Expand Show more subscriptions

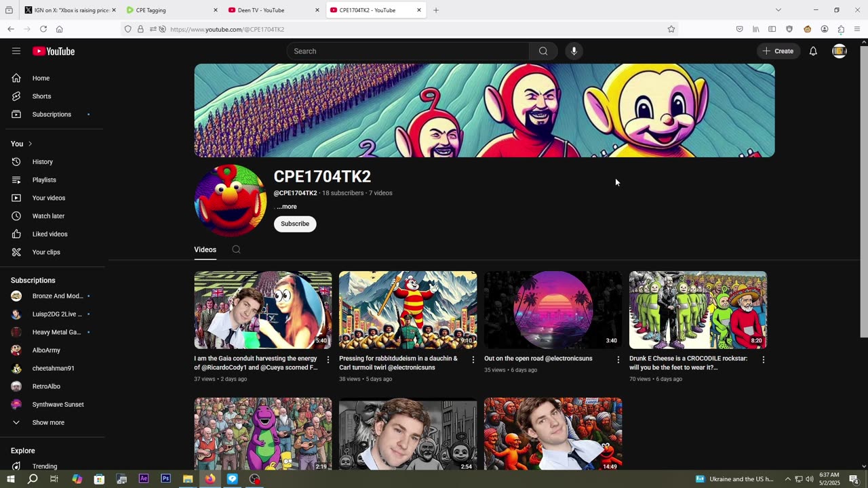[53, 422]
